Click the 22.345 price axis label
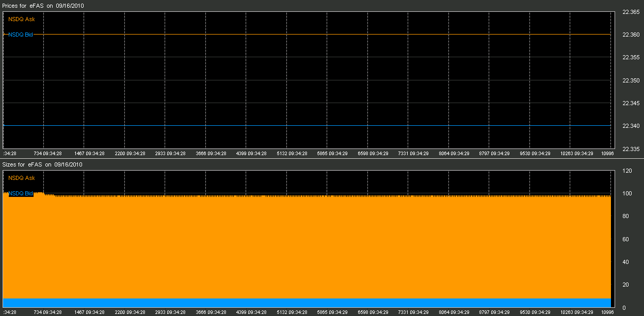 [632, 104]
